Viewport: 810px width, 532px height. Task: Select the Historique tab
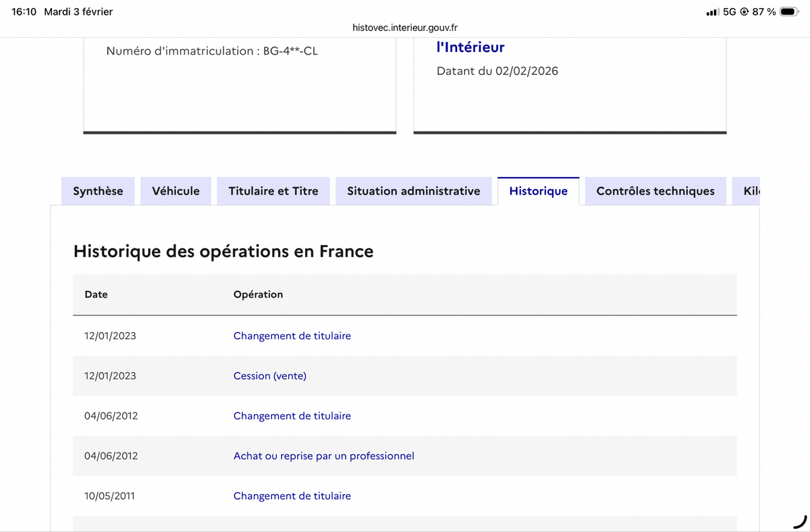[x=538, y=191]
